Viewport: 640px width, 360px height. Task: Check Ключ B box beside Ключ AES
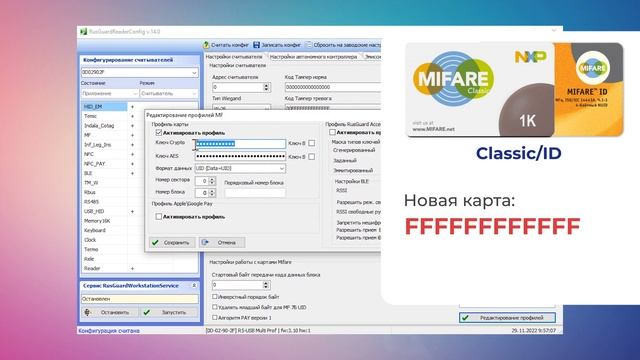coord(312,157)
